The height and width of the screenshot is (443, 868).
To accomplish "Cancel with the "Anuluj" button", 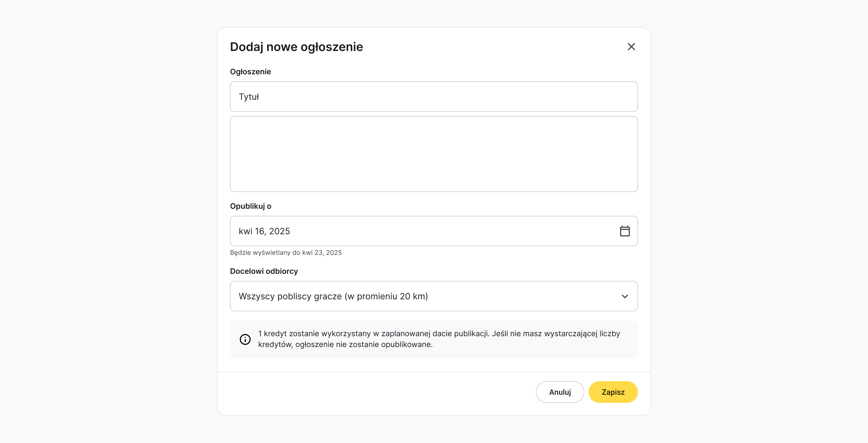I will [560, 392].
